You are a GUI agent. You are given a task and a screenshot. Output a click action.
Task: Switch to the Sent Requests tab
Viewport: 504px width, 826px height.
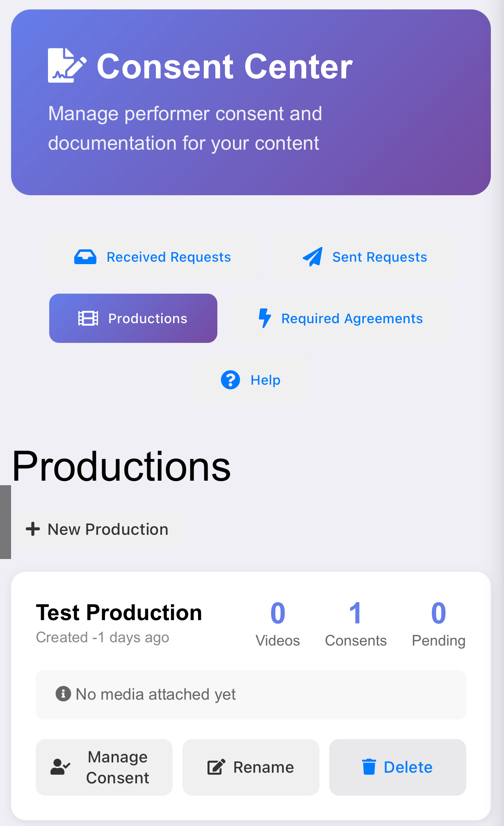coord(365,257)
